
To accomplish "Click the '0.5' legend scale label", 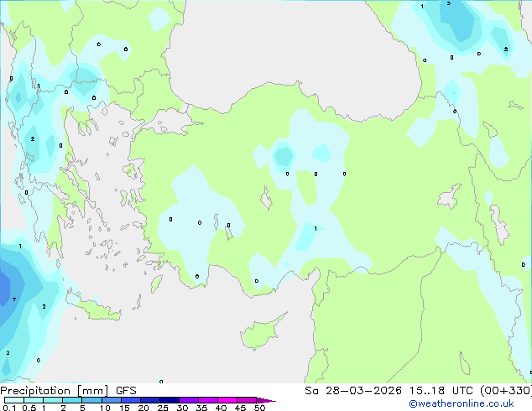I will pyautogui.click(x=29, y=408).
